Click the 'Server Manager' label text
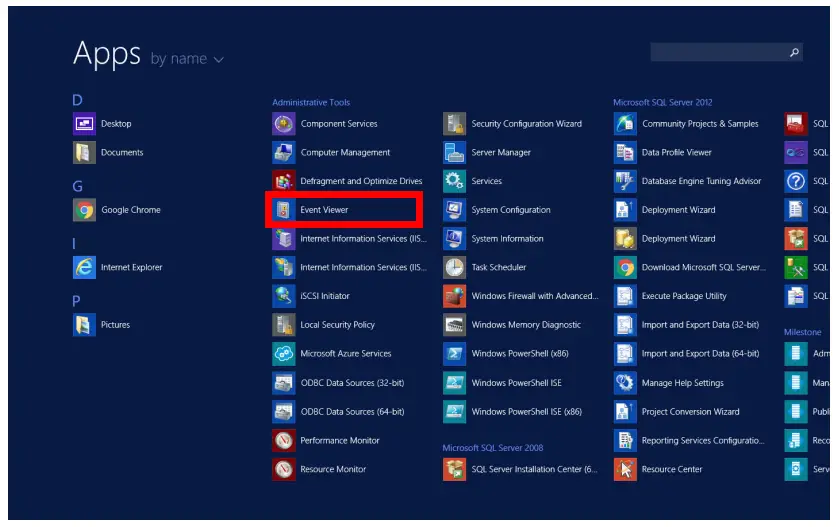Image resolution: width=839 pixels, height=527 pixels. point(501,152)
